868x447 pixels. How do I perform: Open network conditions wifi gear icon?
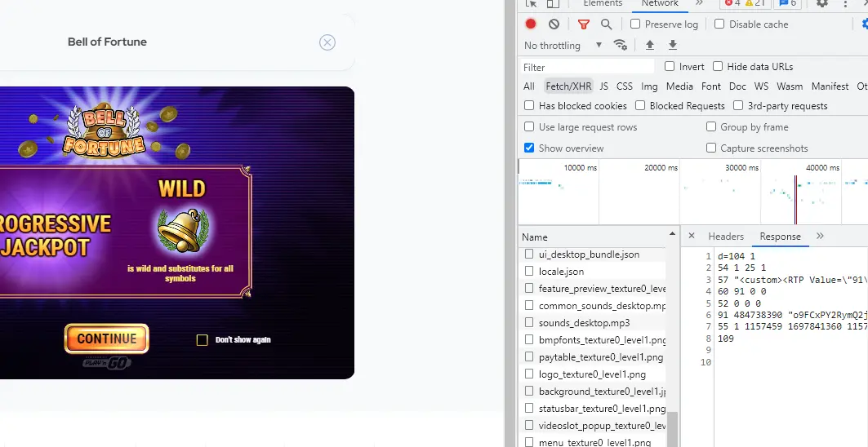pos(621,45)
